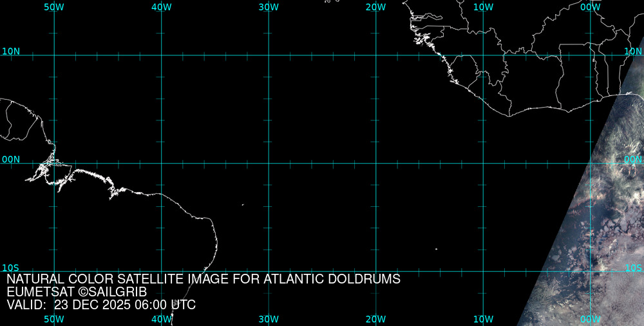Click the right-side 10S latitude label

[x=633, y=267]
